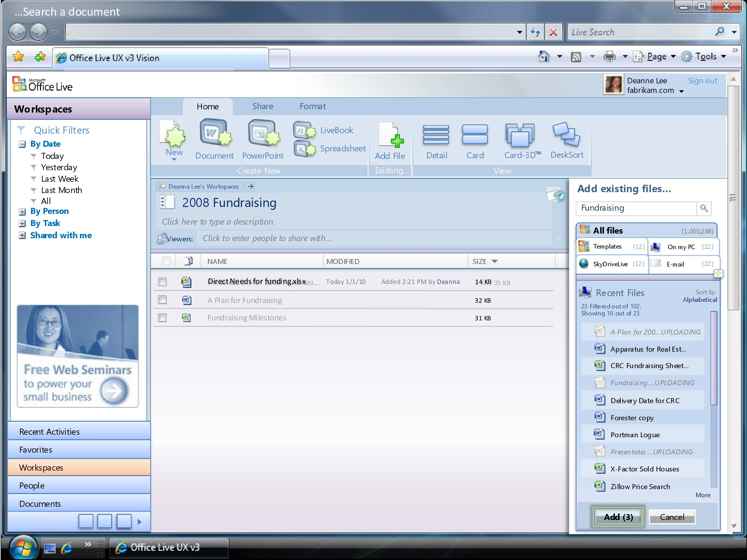Screen dimensions: 747x560
Task: Switch to the Share ribbon tab
Action: pos(263,106)
